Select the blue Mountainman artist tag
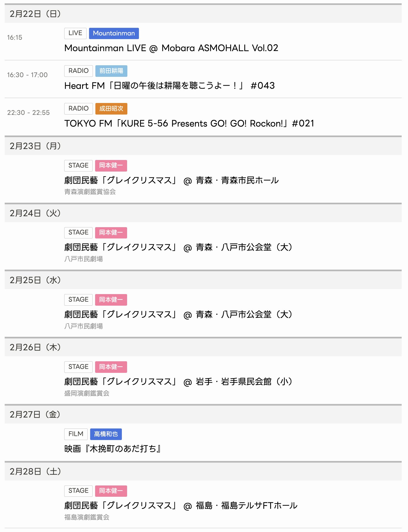Screen dimensions: 408x532 tap(114, 33)
